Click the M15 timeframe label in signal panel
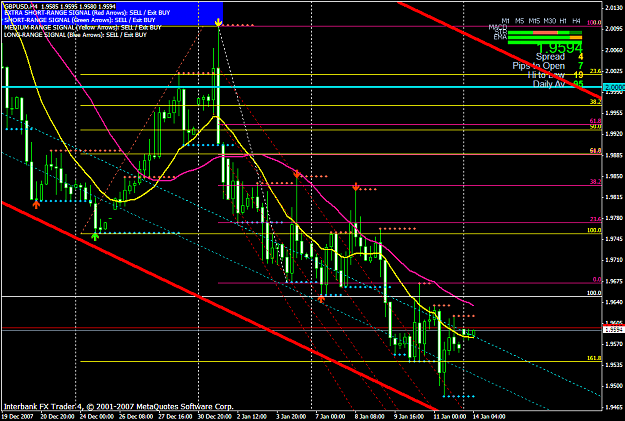 point(534,21)
